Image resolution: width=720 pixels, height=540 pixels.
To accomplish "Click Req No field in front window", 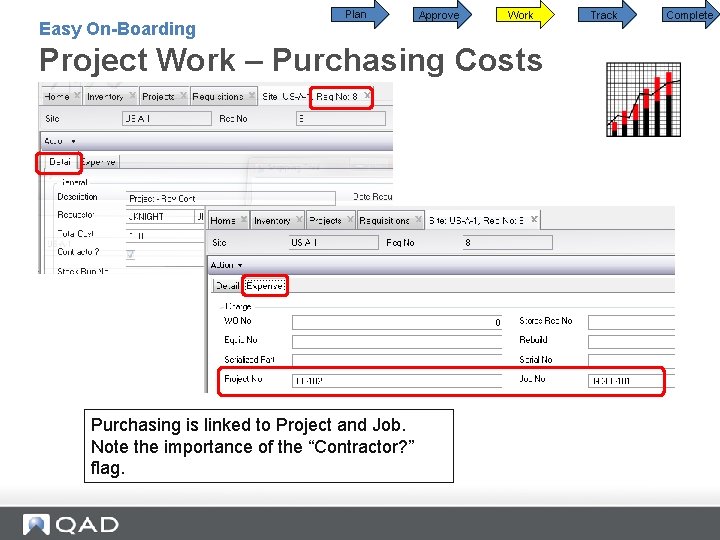I will [508, 242].
